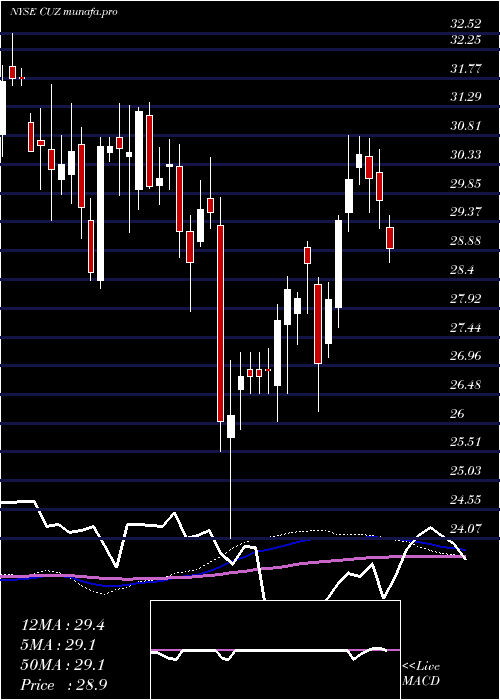Click the 29.37 price axis label
This screenshot has width=500, height=700.
pos(466,212)
